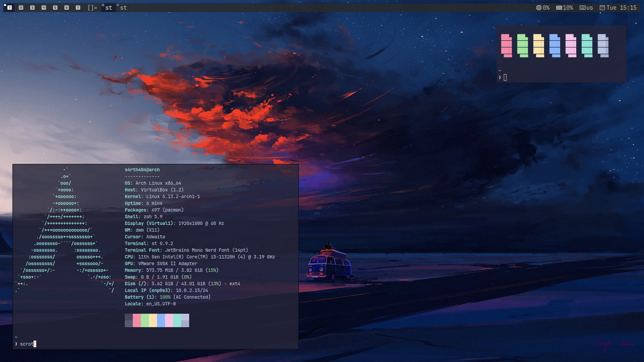This screenshot has width=644, height=362.
Task: Click the []= tiled layout symbol
Action: pos(92,8)
